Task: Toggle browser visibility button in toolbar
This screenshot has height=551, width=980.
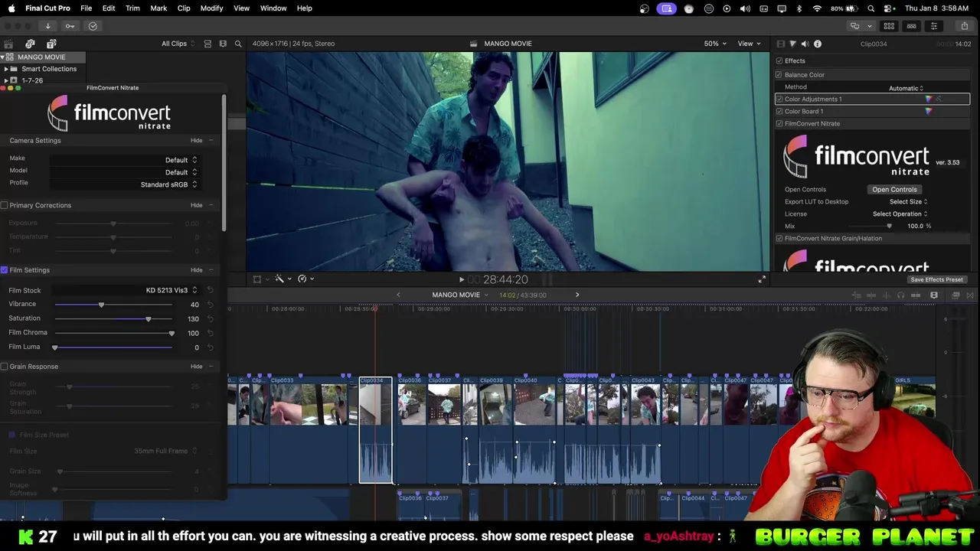Action: tap(889, 26)
